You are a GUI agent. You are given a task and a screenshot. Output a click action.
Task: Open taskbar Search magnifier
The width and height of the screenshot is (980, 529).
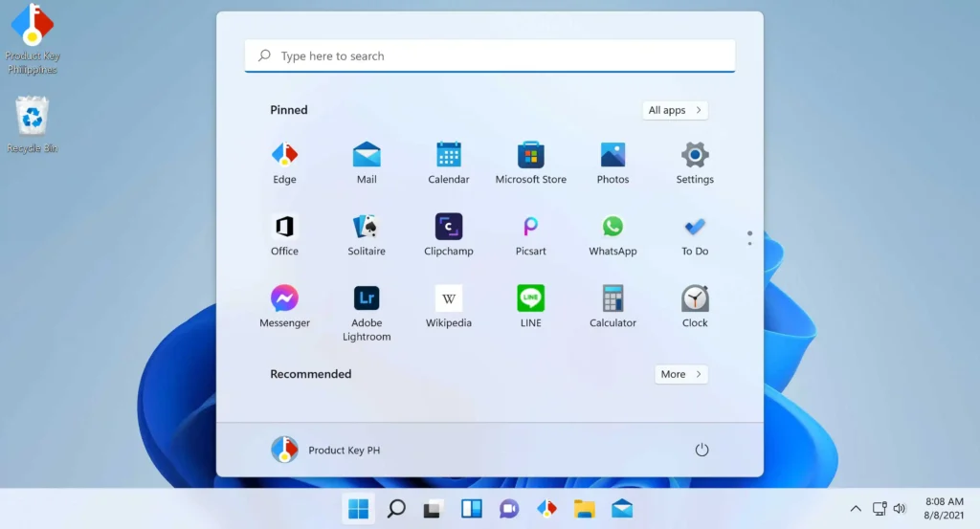pyautogui.click(x=395, y=509)
